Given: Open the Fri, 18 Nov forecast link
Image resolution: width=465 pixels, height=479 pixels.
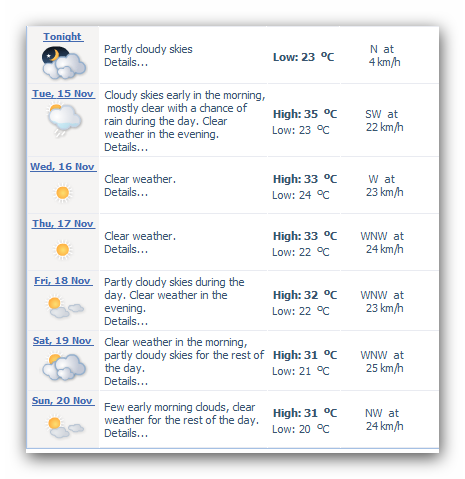Looking at the screenshot, I should coord(62,281).
